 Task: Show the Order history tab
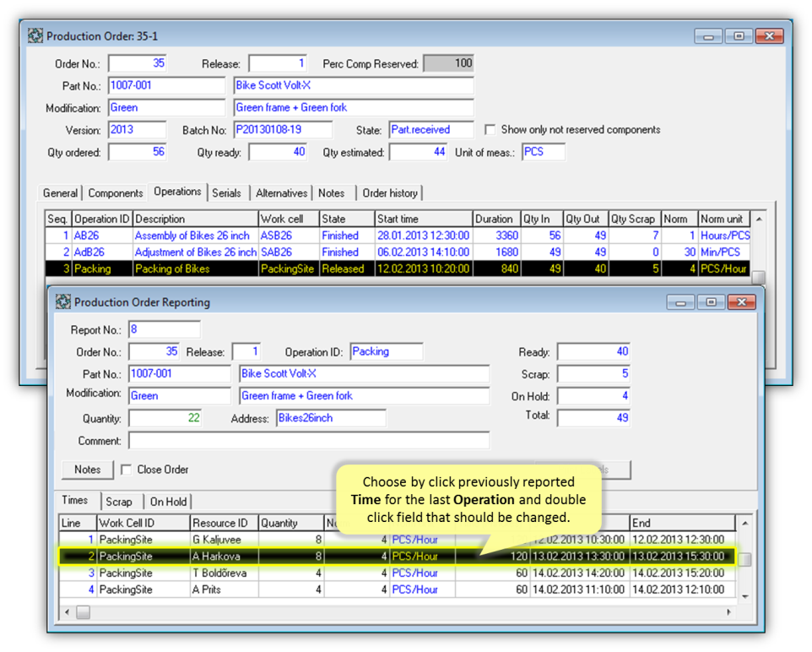click(x=390, y=193)
